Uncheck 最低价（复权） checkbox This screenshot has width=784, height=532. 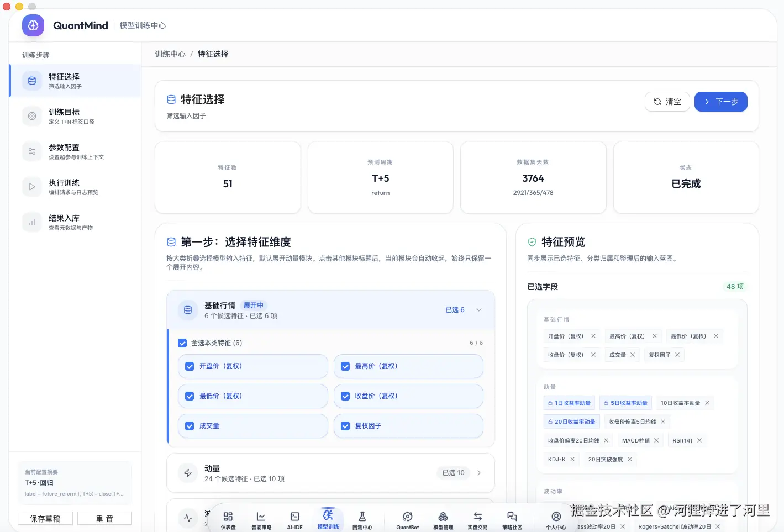[190, 396]
